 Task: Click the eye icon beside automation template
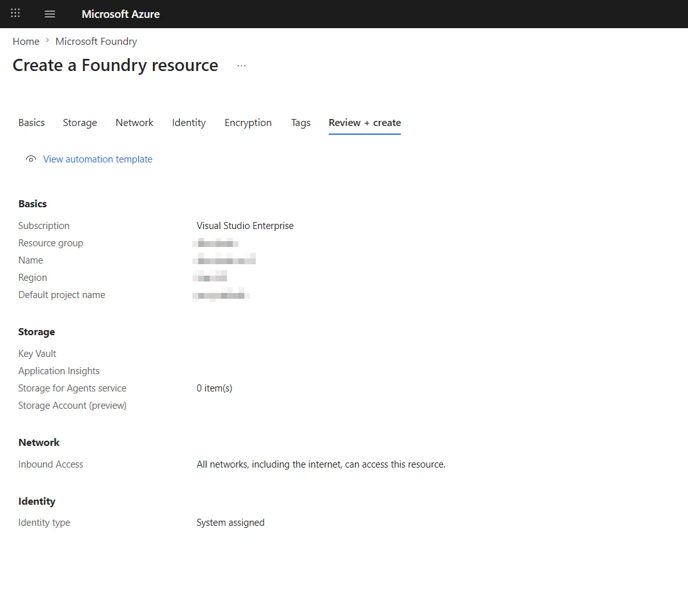[31, 159]
